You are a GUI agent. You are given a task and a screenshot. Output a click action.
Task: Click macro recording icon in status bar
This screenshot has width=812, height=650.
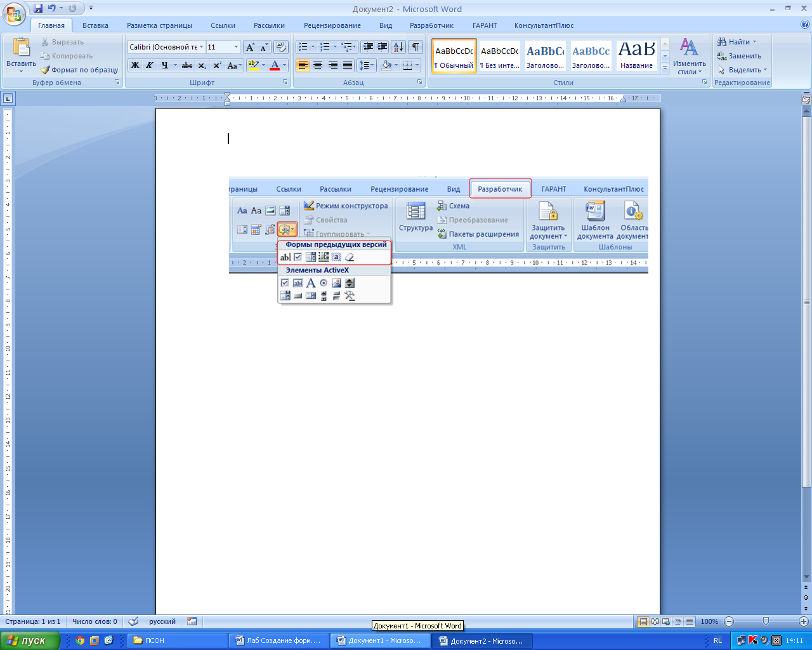pos(192,621)
